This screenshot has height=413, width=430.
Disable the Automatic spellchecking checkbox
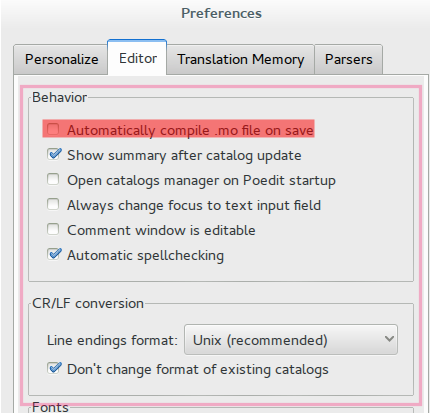(53, 254)
